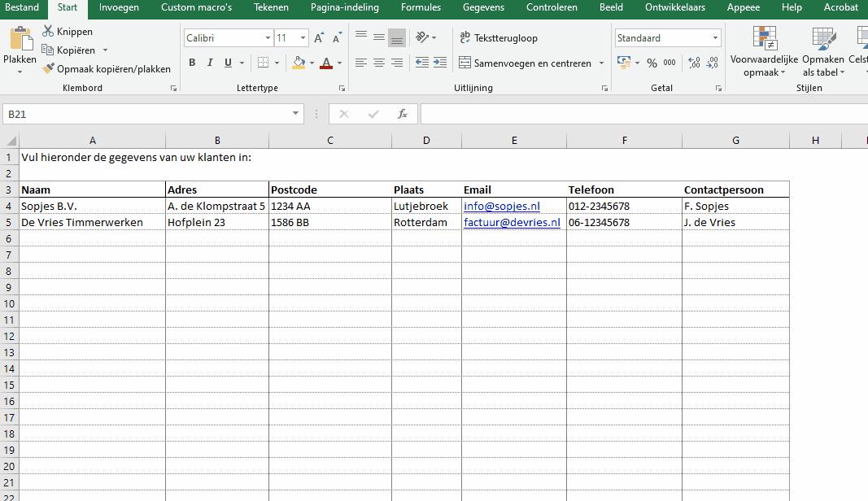The height and width of the screenshot is (501, 868).
Task: Toggle bottom vertical alignment
Action: 397,37
